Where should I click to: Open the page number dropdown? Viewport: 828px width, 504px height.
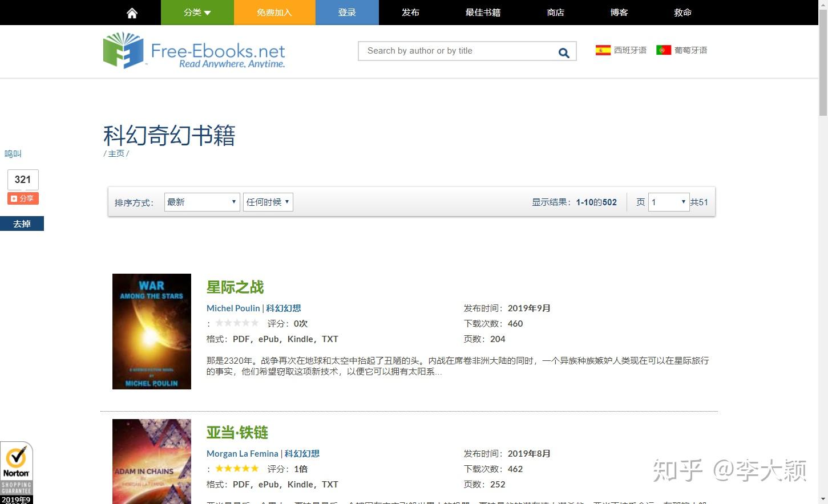coord(669,202)
